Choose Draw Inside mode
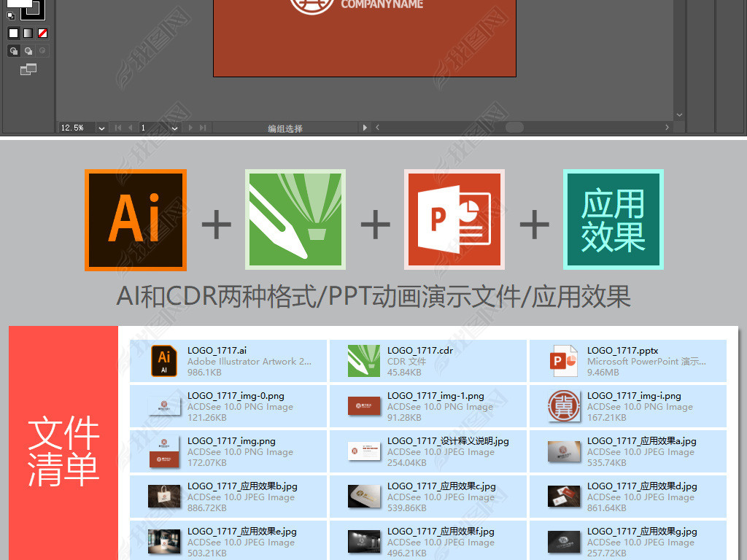Image resolution: width=747 pixels, height=560 pixels. pyautogui.click(x=42, y=50)
